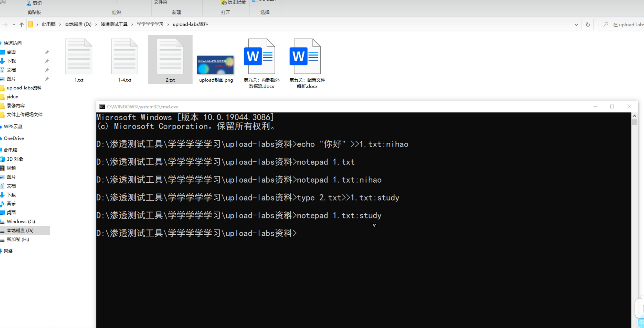Open OneDrive in navigation pane
This screenshot has height=328, width=644.
(14, 138)
